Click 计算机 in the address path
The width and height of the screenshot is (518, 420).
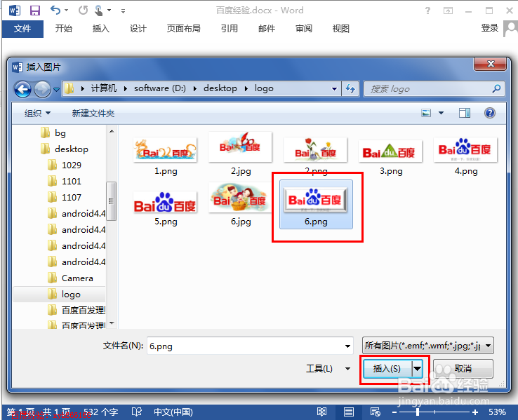[x=103, y=88]
